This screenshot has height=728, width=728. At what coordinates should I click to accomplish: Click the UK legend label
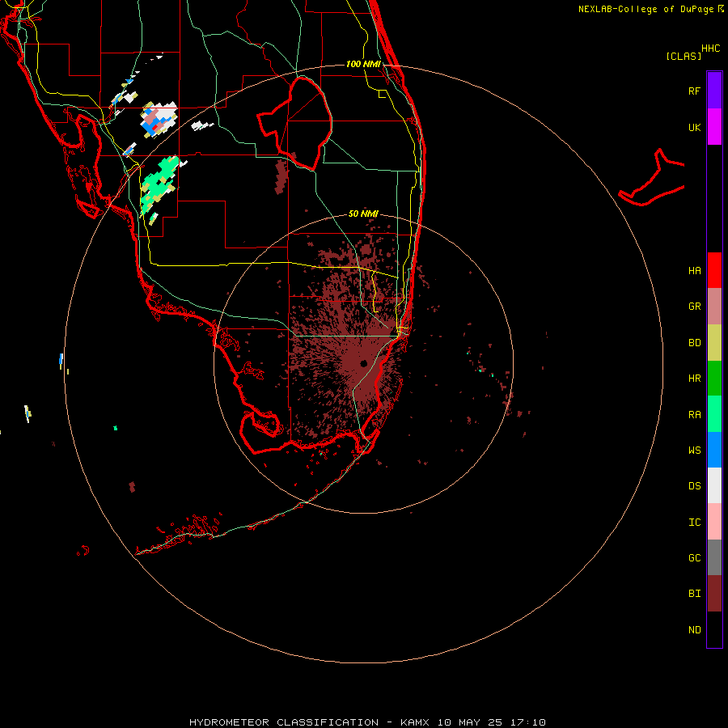tap(694, 127)
